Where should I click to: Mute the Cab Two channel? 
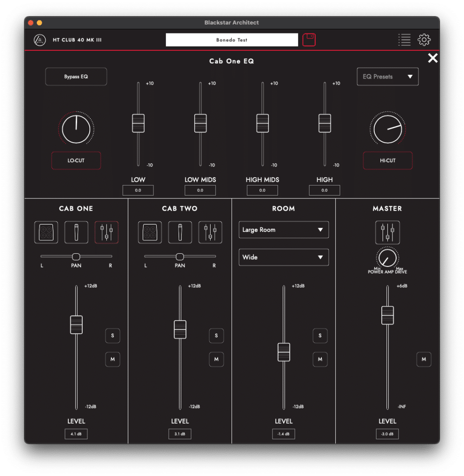pyautogui.click(x=216, y=359)
